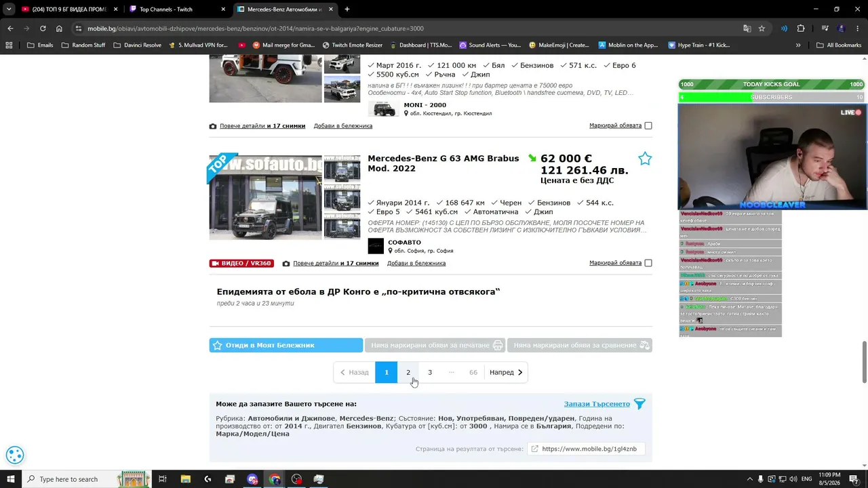Open the Mail merge for Gma... bookmark
868x488 pixels.
pos(283,45)
